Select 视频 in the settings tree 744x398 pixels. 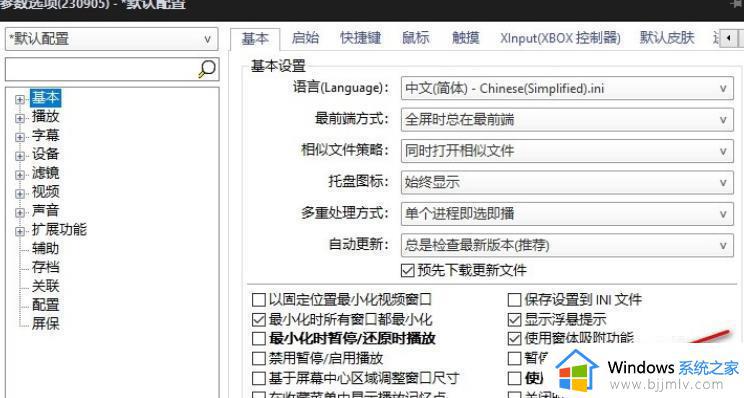(46, 192)
